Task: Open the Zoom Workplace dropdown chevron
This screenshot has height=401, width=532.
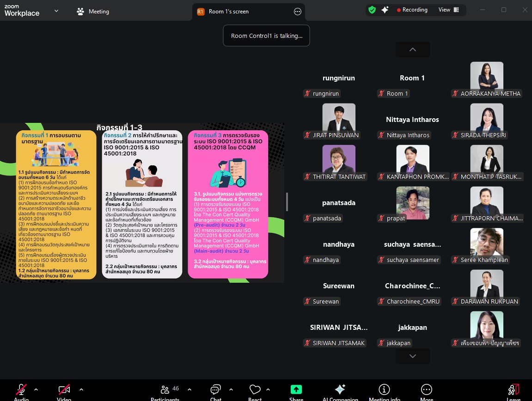Action: (x=56, y=11)
